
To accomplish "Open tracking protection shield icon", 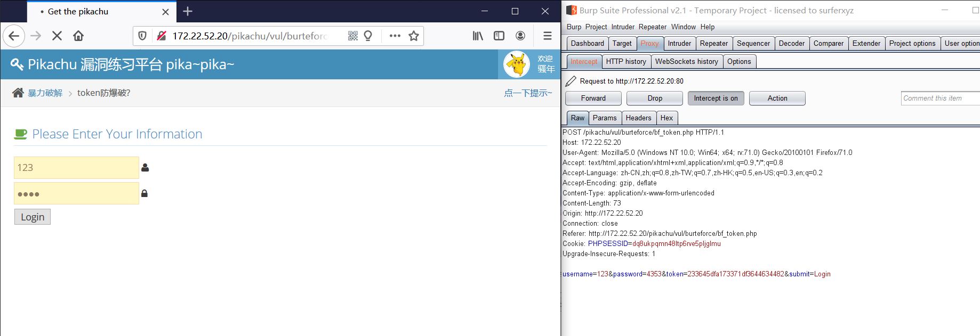I will tap(142, 36).
